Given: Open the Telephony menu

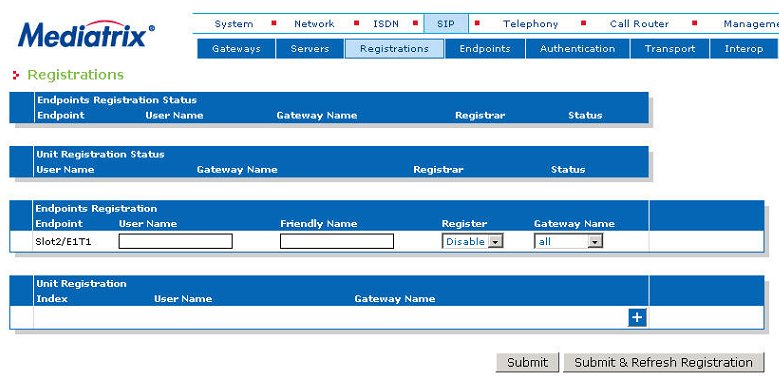Looking at the screenshot, I should (530, 24).
